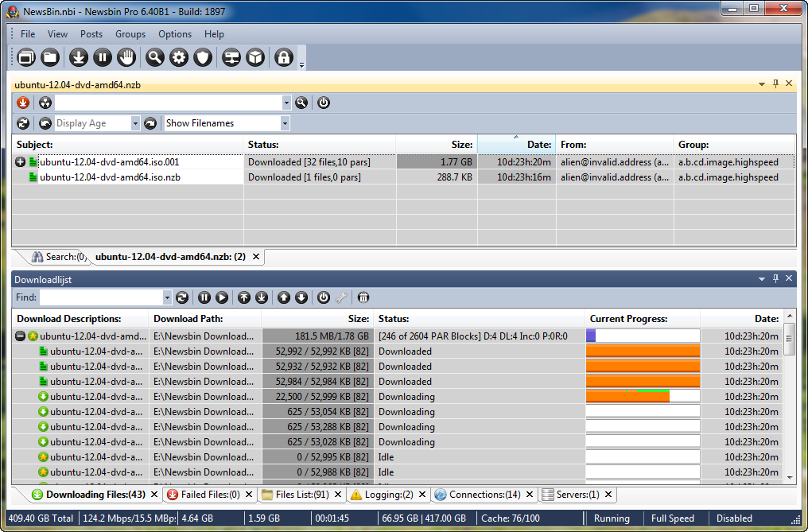This screenshot has height=532, width=808.
Task: Move selected download down one position
Action: pos(301,297)
